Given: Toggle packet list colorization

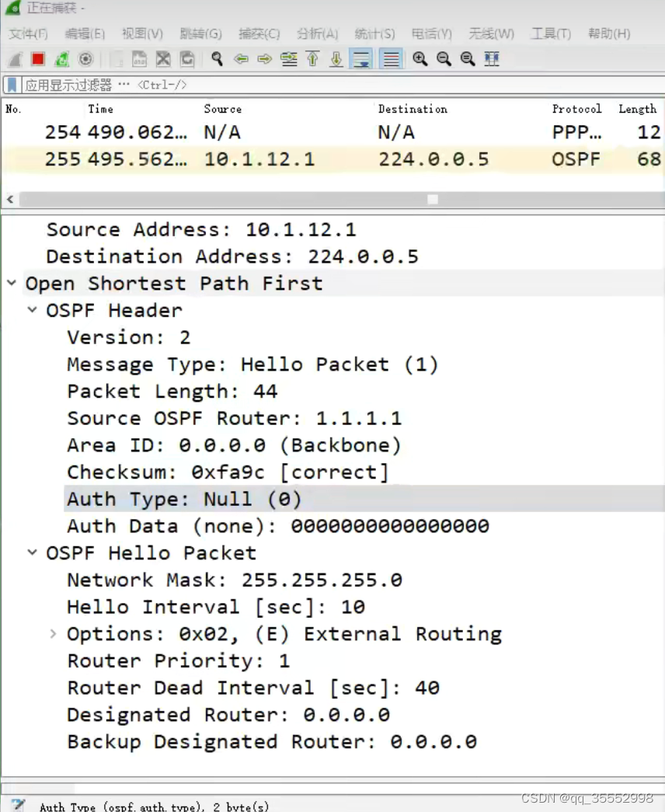Looking at the screenshot, I should point(386,59).
